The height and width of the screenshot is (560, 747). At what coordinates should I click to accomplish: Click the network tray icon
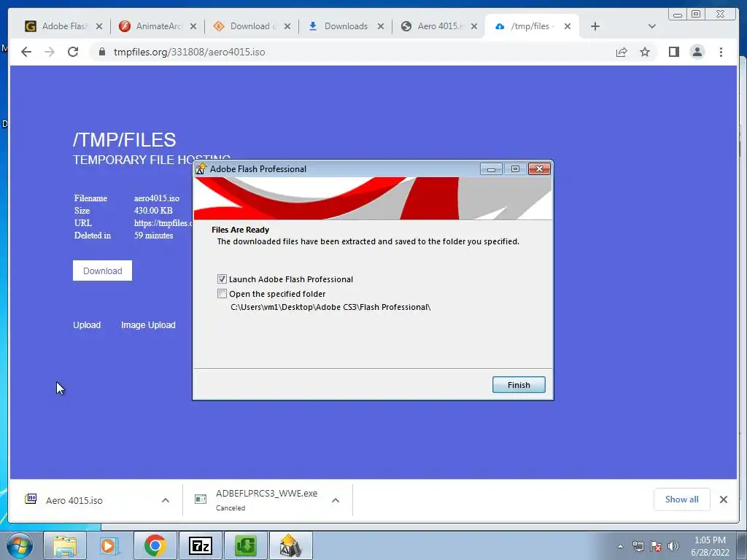coord(638,546)
